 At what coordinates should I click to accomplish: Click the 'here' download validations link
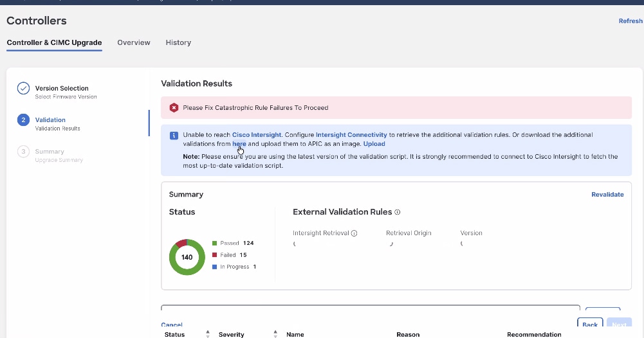click(x=239, y=144)
